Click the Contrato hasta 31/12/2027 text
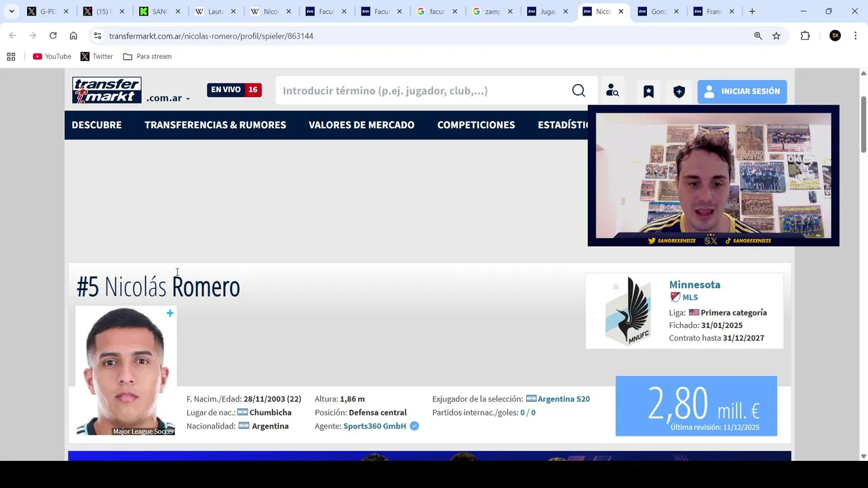This screenshot has width=868, height=488. click(716, 338)
